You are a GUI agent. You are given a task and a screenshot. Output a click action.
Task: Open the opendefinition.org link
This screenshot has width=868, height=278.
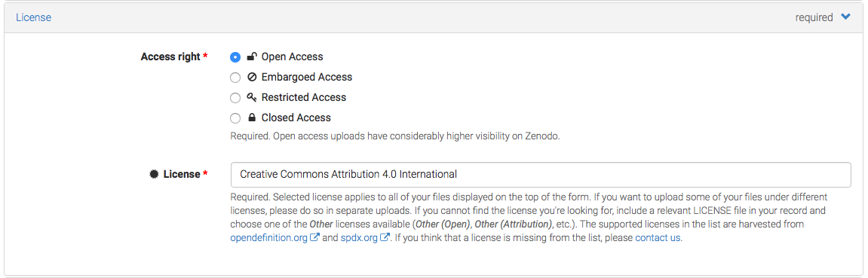pos(269,239)
